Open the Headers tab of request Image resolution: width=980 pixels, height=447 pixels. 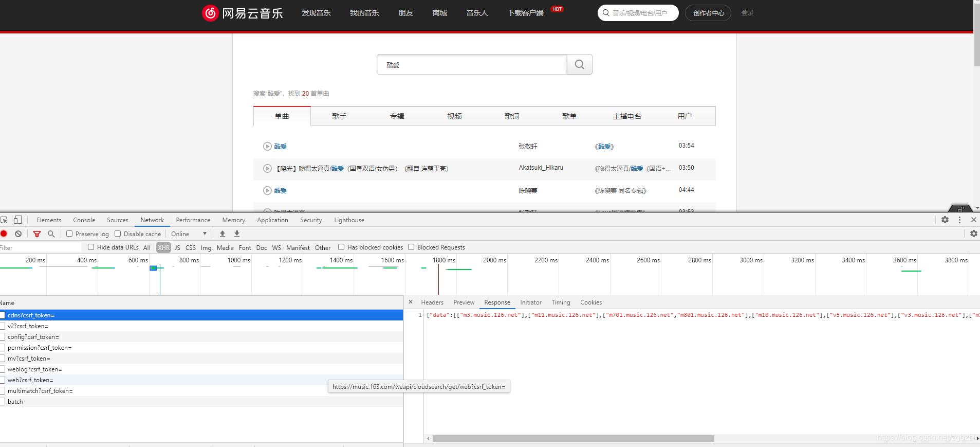[x=432, y=302]
